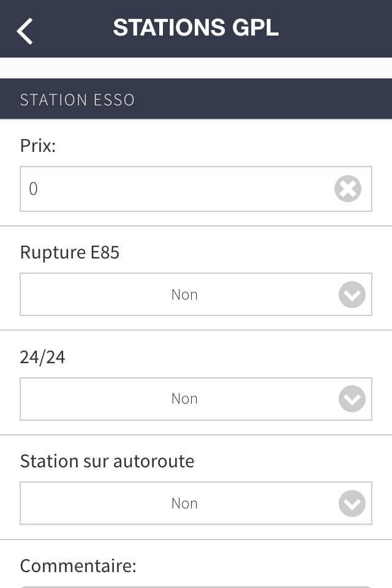Tap the Rupture E85 chevron icon

point(352,295)
